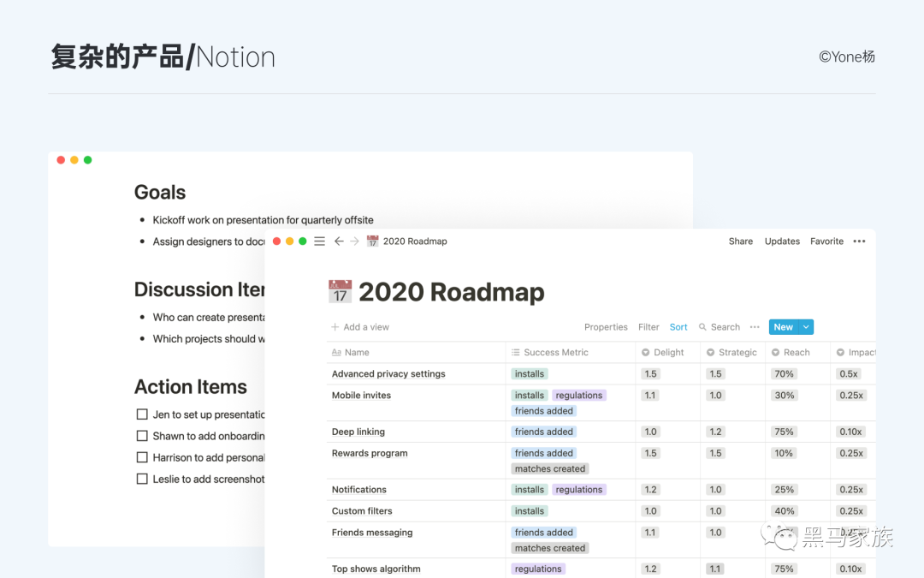Check 'Leslie to add screenshot' checkbox
The image size is (924, 578).
(x=142, y=479)
